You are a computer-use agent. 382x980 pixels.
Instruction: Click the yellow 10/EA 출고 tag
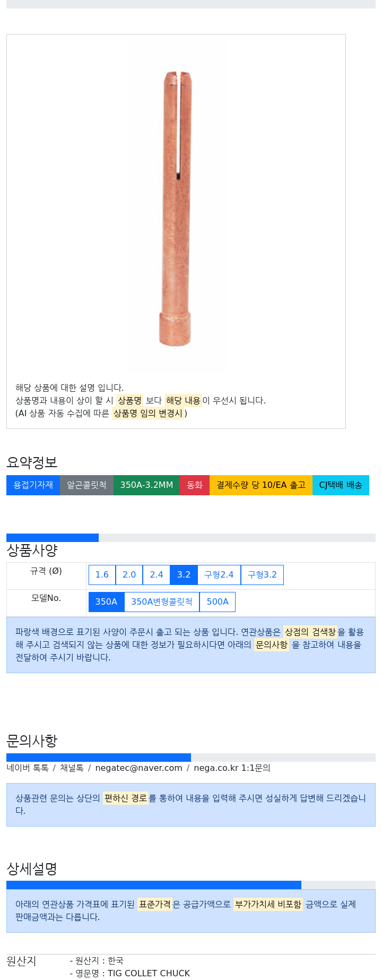point(261,485)
